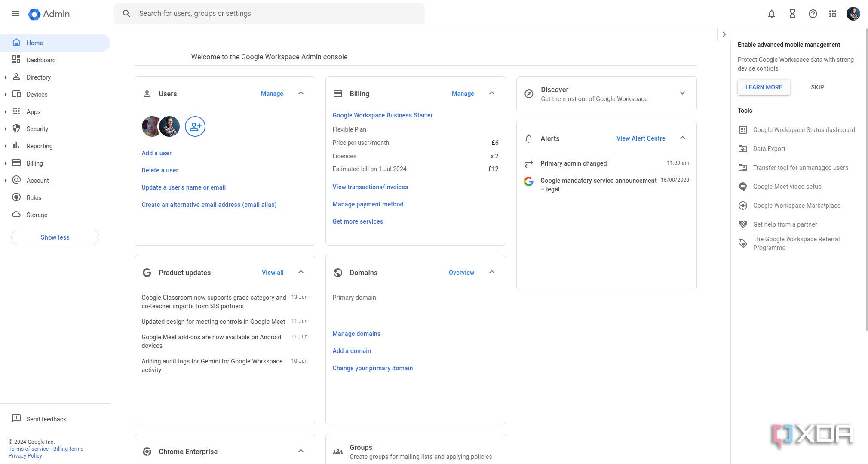This screenshot has height=464, width=868.
Task: Open the notifications bell icon
Action: pos(772,14)
